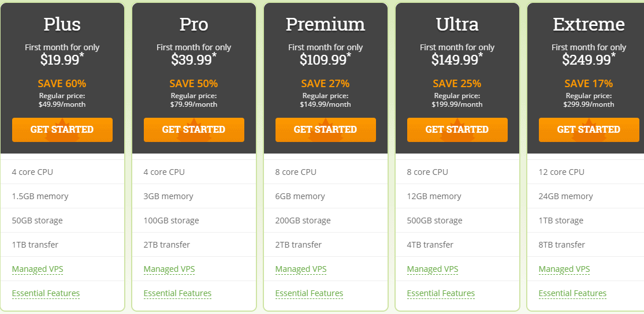
Task: Expand Essential Features for the Premium plan
Action: click(309, 293)
